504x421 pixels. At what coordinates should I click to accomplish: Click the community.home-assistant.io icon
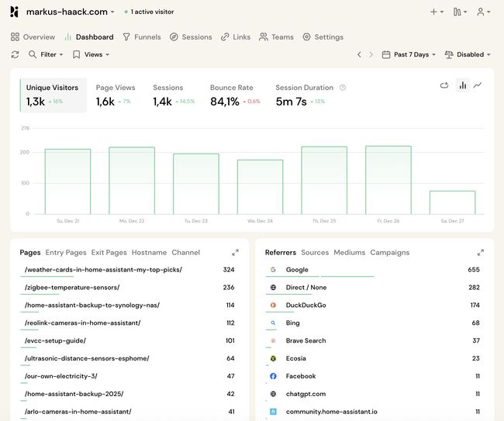[273, 412]
